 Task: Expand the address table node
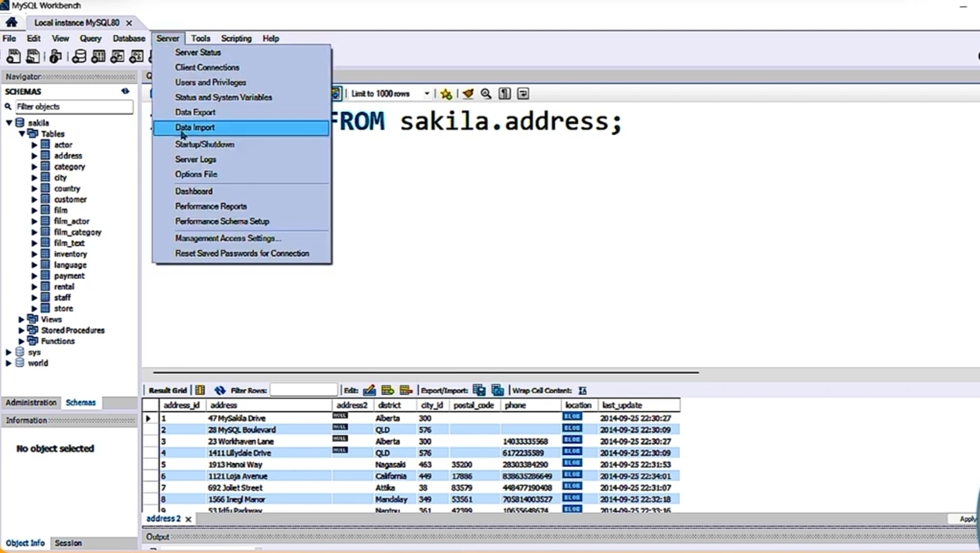pyautogui.click(x=35, y=156)
